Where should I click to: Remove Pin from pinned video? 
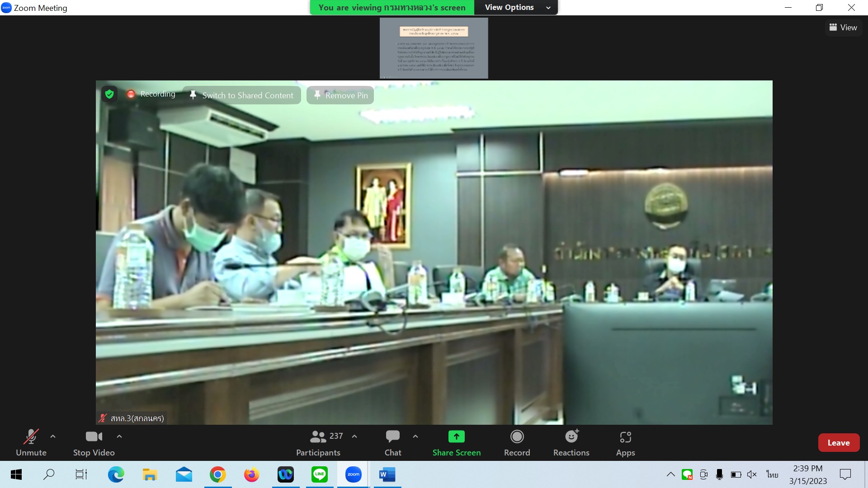(x=340, y=95)
